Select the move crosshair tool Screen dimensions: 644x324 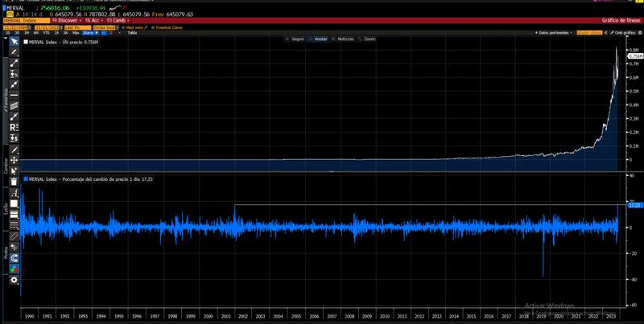coord(14,160)
